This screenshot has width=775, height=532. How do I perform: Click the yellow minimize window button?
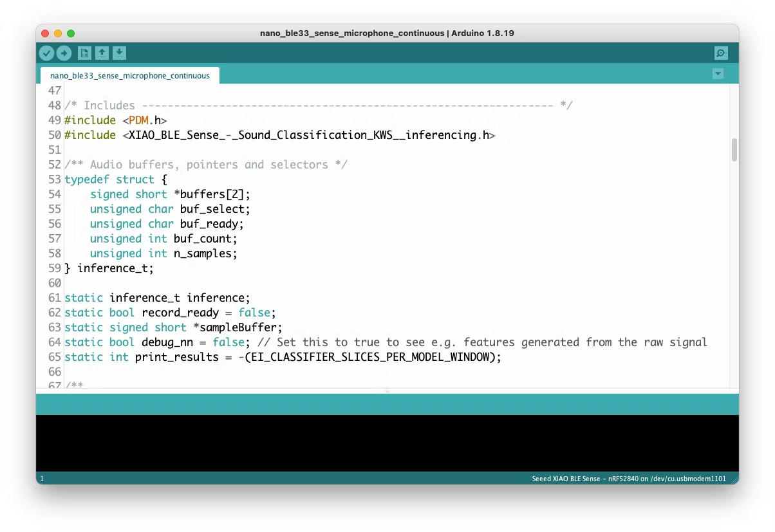pos(58,33)
